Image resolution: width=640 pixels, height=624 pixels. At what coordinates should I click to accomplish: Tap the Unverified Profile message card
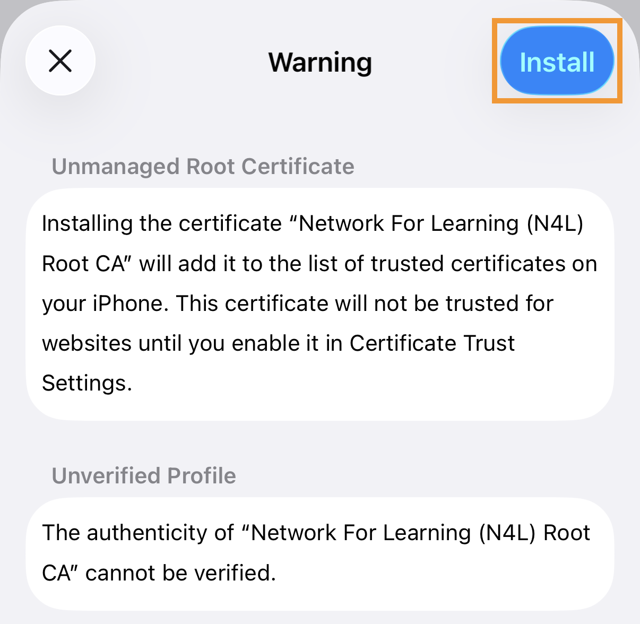pyautogui.click(x=320, y=554)
